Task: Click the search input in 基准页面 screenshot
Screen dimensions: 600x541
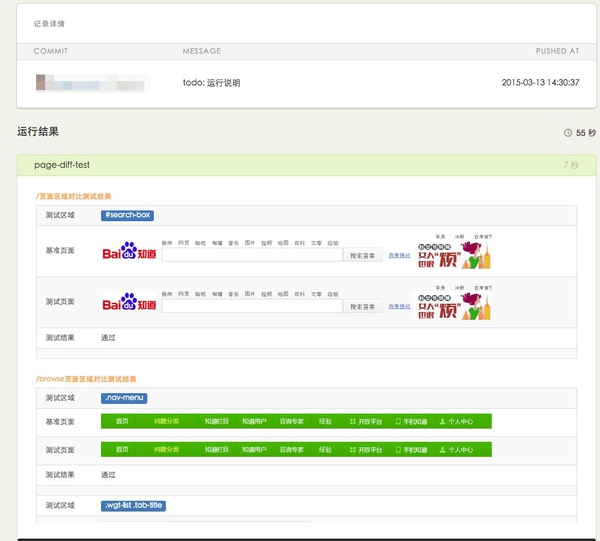Action: (251, 255)
